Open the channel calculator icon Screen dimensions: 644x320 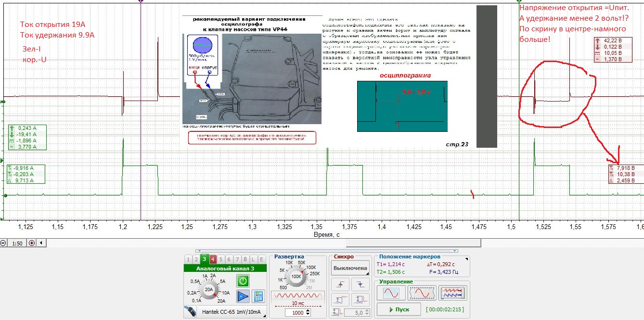[x=258, y=296]
